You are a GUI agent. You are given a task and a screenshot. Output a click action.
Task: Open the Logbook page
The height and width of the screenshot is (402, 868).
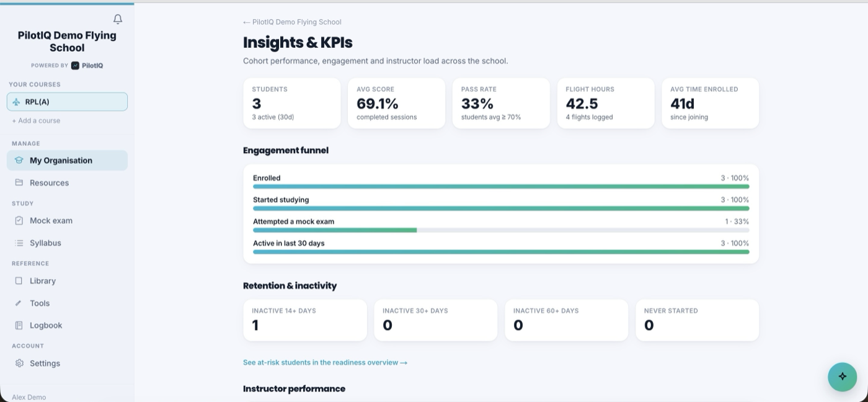click(67, 325)
